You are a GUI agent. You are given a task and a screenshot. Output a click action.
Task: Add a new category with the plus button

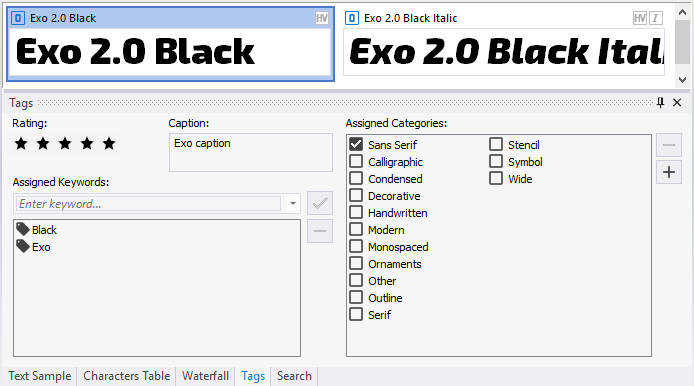pos(669,172)
